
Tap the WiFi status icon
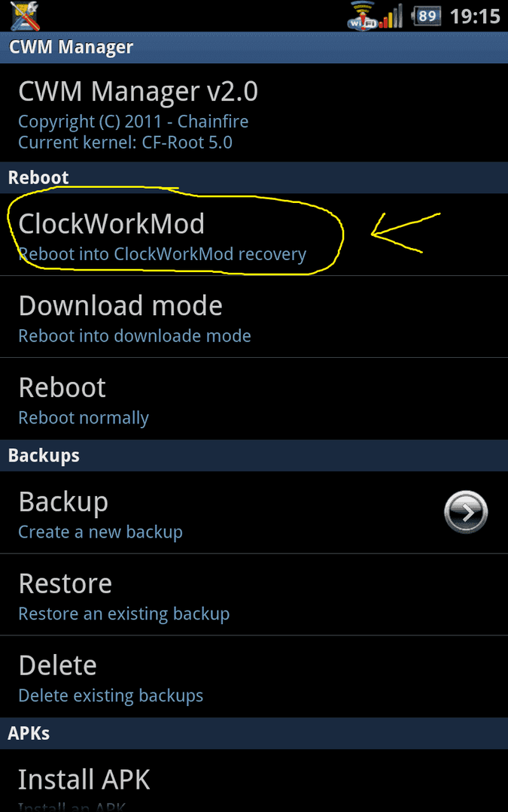pos(362,15)
